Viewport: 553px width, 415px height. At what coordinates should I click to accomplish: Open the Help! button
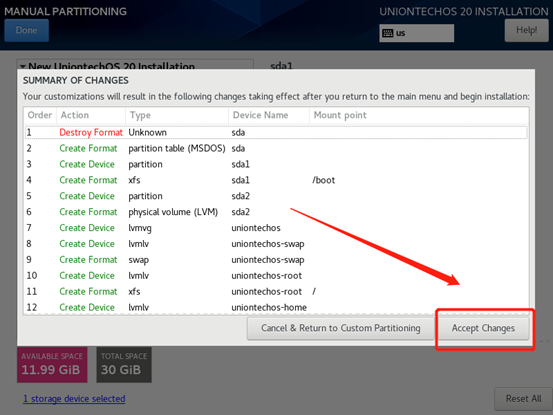(x=527, y=30)
